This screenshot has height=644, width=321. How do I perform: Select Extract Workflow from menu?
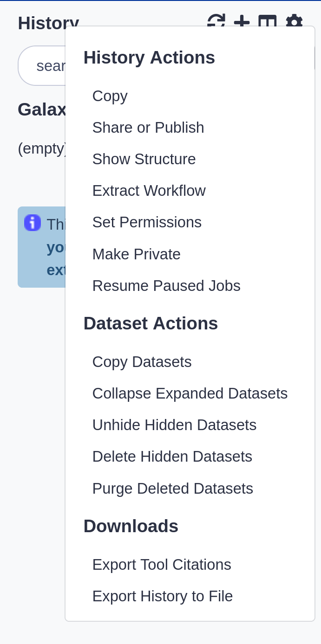pyautogui.click(x=149, y=191)
